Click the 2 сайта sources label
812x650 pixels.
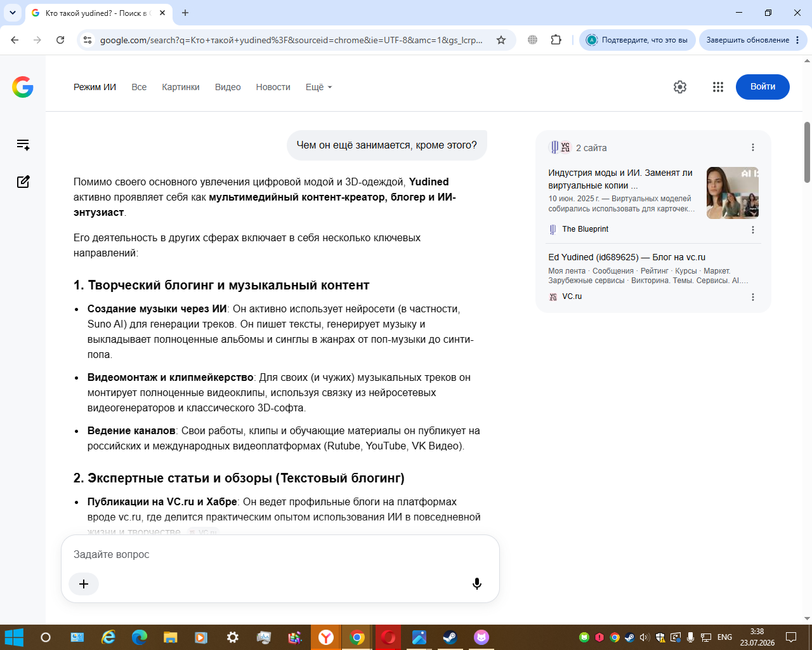[591, 148]
